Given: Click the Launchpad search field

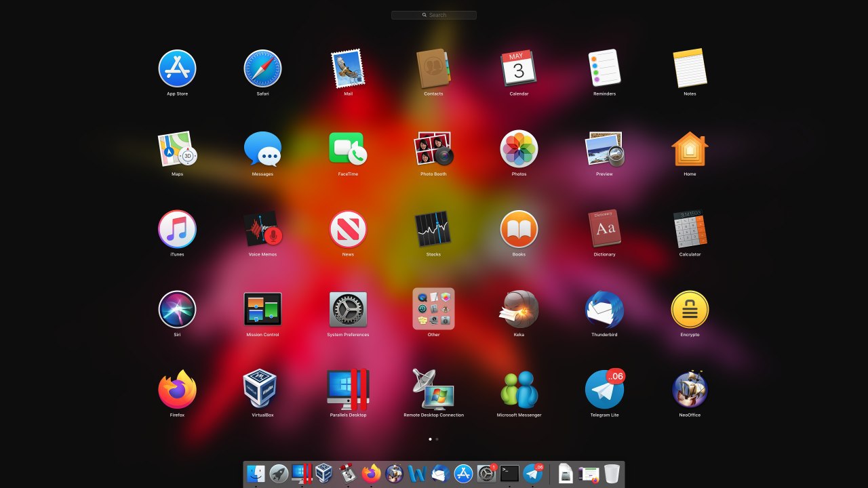Looking at the screenshot, I should tap(434, 15).
